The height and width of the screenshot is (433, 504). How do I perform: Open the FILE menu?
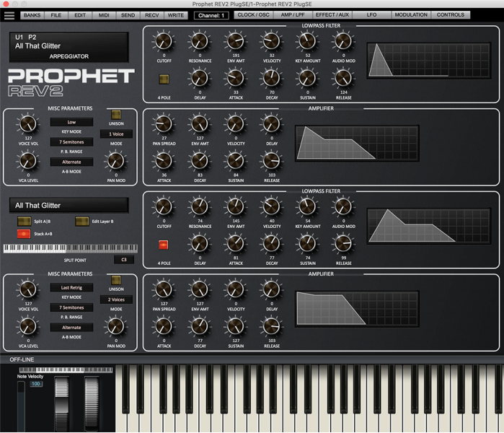56,15
